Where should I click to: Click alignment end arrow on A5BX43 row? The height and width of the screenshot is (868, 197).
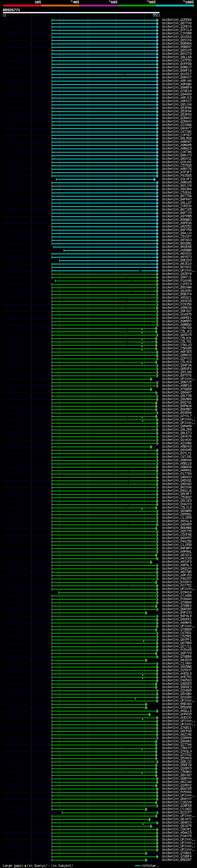point(151,447)
